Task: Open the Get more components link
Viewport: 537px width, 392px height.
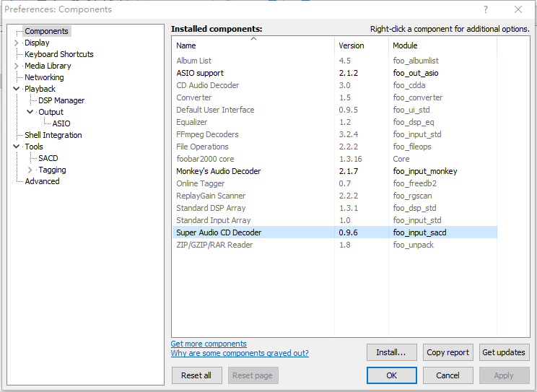Action: coord(209,344)
